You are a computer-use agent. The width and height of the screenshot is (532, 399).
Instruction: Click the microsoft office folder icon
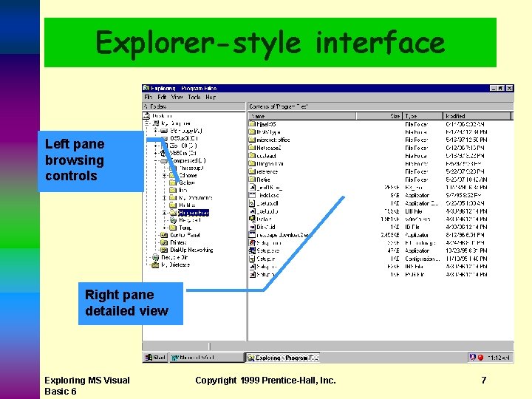252,140
